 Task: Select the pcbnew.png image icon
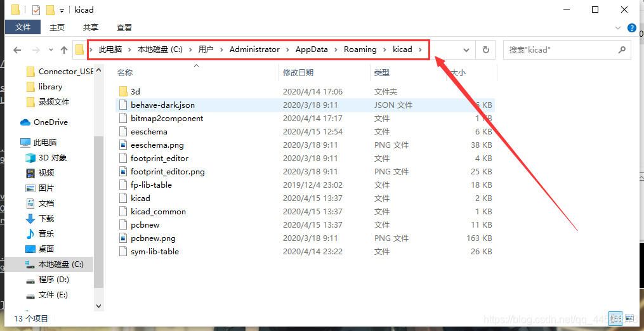coord(123,238)
